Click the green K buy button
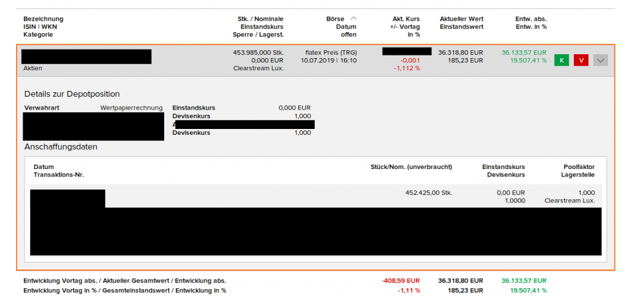The width and height of the screenshot is (644, 296). [x=562, y=61]
